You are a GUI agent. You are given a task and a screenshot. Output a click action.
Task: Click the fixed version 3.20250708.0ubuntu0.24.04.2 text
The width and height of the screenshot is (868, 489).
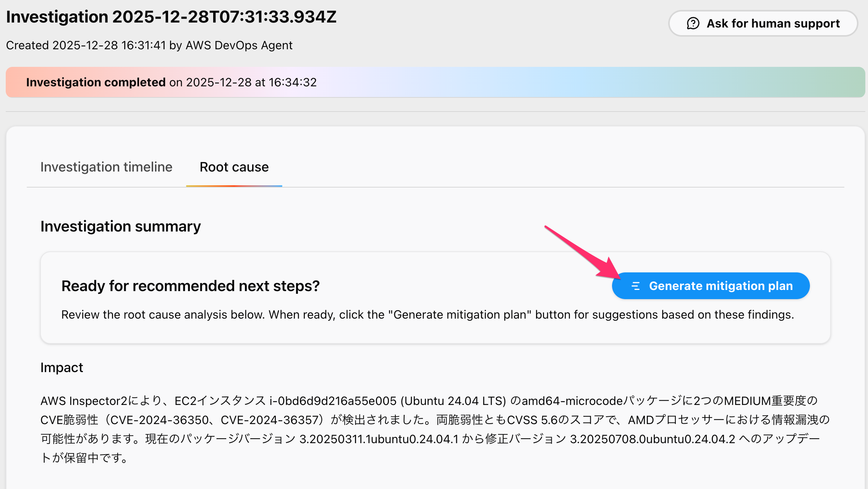coord(651,438)
